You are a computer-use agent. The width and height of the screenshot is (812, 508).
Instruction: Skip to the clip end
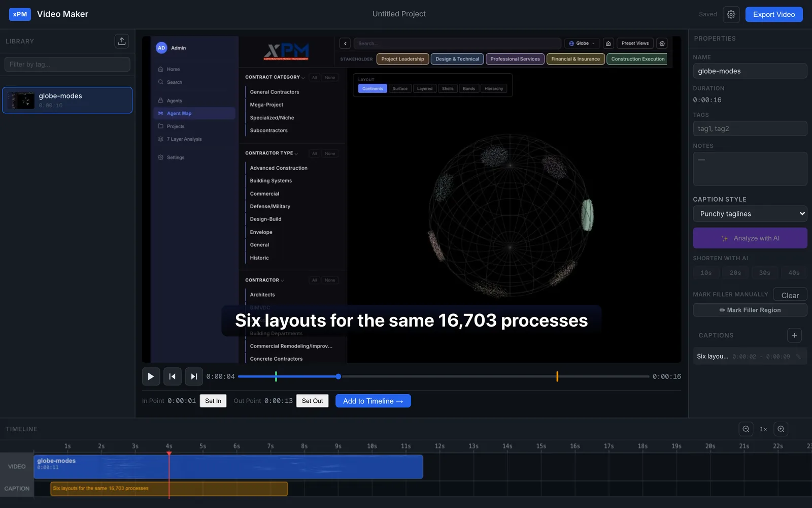click(x=194, y=376)
